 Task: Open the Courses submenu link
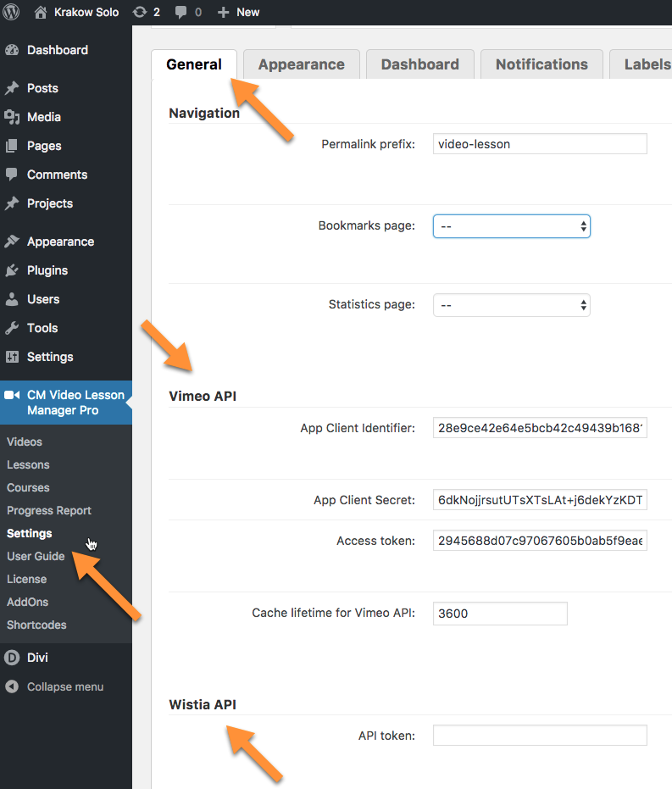click(x=28, y=487)
